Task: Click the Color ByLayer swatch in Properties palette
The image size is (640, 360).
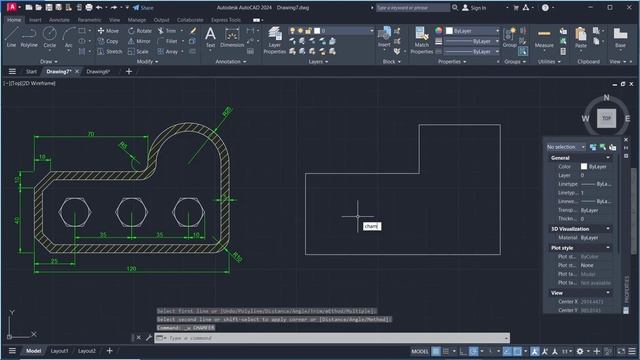Action: pos(584,167)
